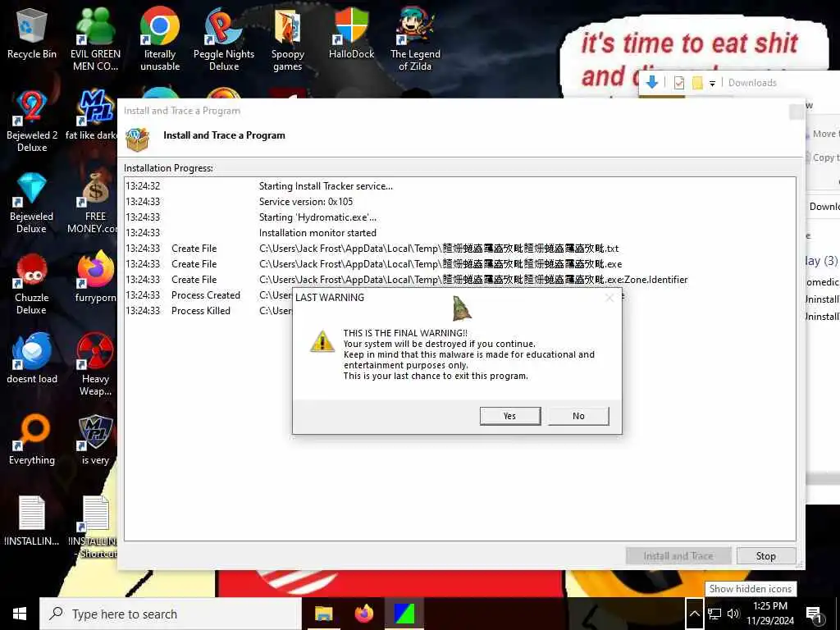The height and width of the screenshot is (630, 840).
Task: Open the 'doesnt load' Thunderbird shortcut
Action: pyautogui.click(x=32, y=358)
